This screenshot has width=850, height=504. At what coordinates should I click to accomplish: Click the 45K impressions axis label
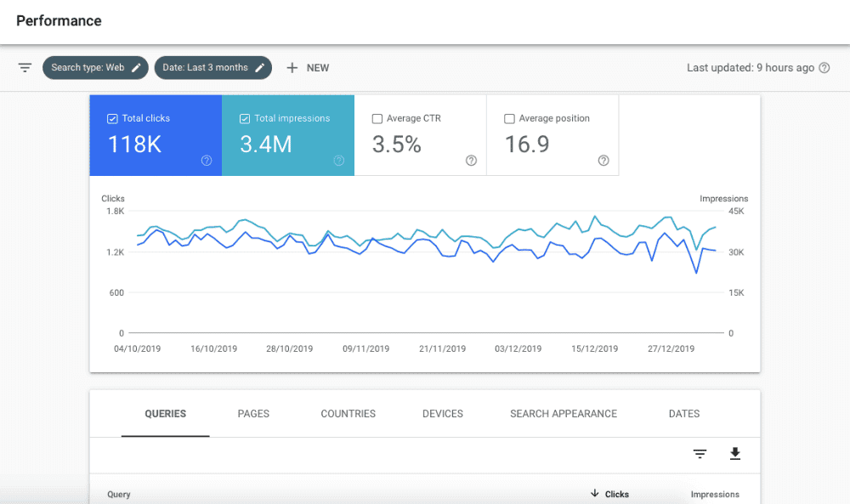click(736, 212)
